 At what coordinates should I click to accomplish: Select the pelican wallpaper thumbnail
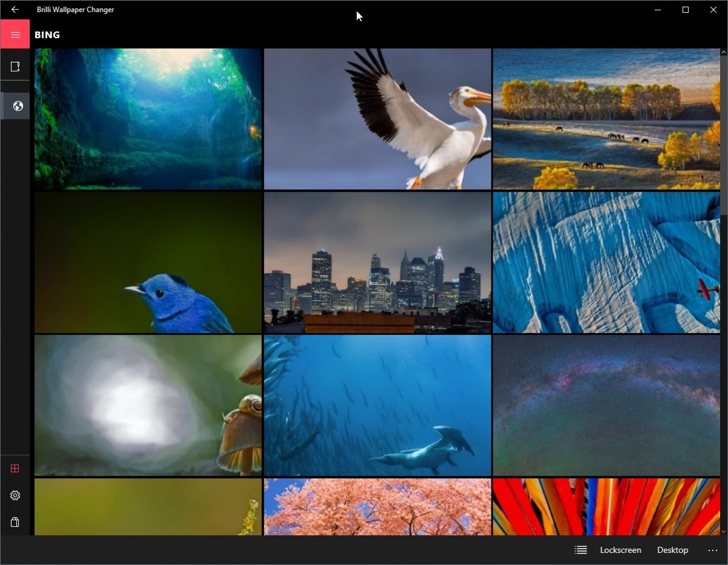pos(377,118)
